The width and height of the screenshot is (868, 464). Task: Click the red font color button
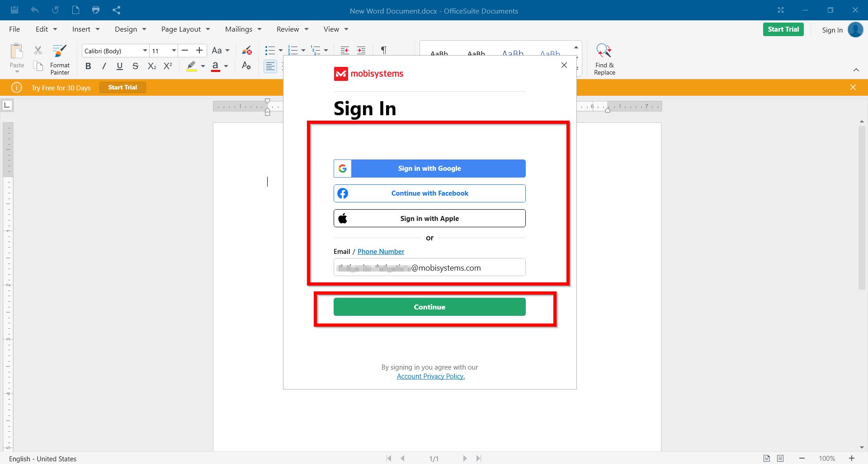216,66
